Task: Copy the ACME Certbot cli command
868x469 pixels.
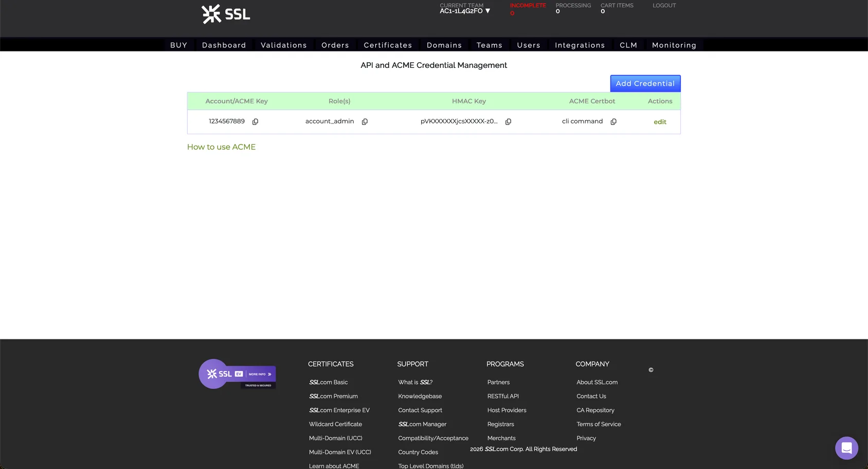Action: 613,122
